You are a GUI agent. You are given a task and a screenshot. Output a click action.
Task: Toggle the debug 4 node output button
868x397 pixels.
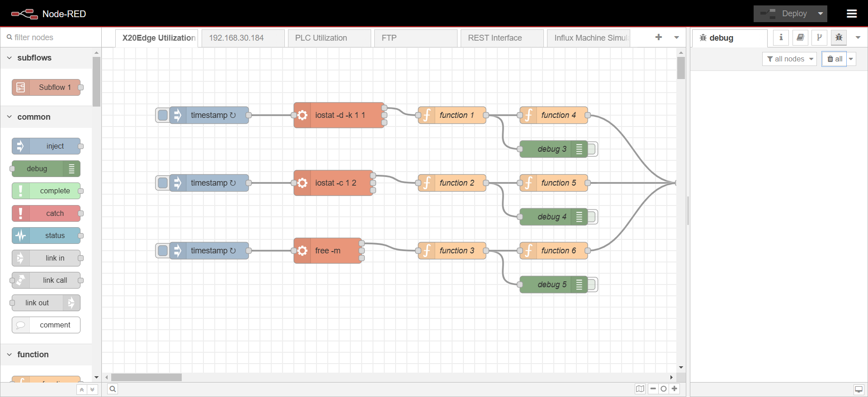(x=593, y=217)
